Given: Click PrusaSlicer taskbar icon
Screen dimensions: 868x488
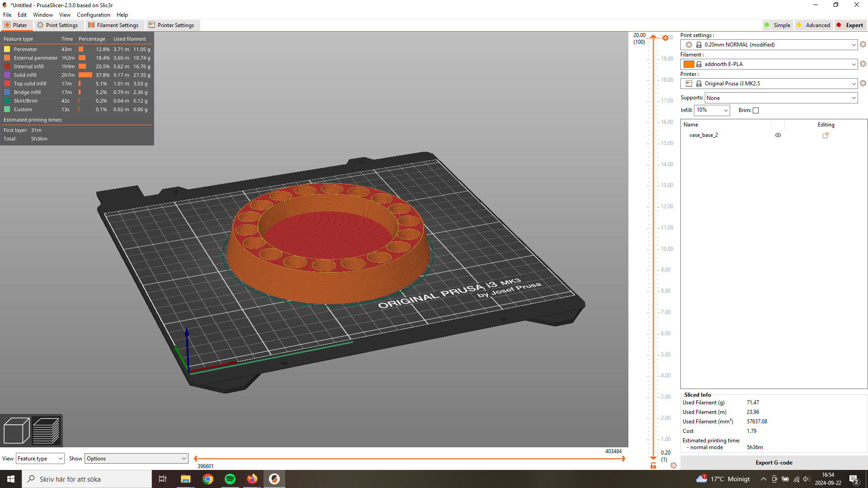Looking at the screenshot, I should 274,479.
